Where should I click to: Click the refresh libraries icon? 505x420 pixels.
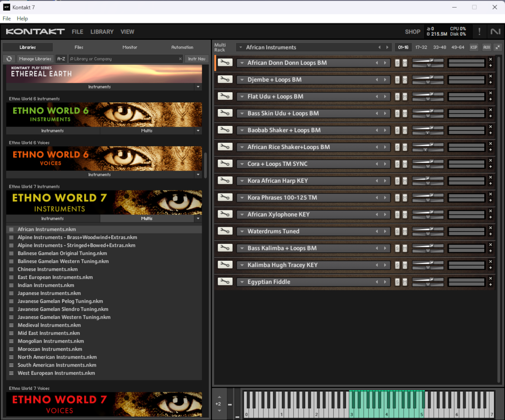point(9,59)
